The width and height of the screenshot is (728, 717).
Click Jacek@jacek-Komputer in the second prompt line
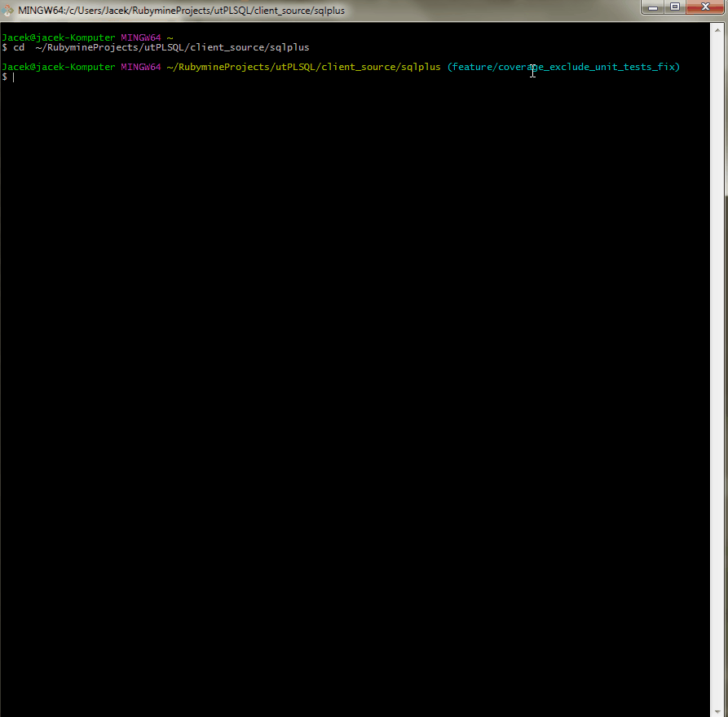(x=58, y=67)
